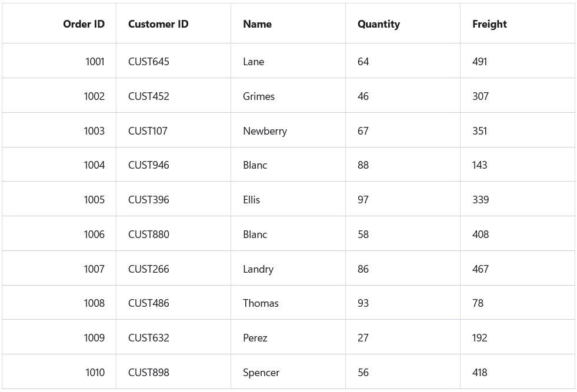Select the Perez name cell
Viewport: 577px width, 392px height.
tap(255, 338)
